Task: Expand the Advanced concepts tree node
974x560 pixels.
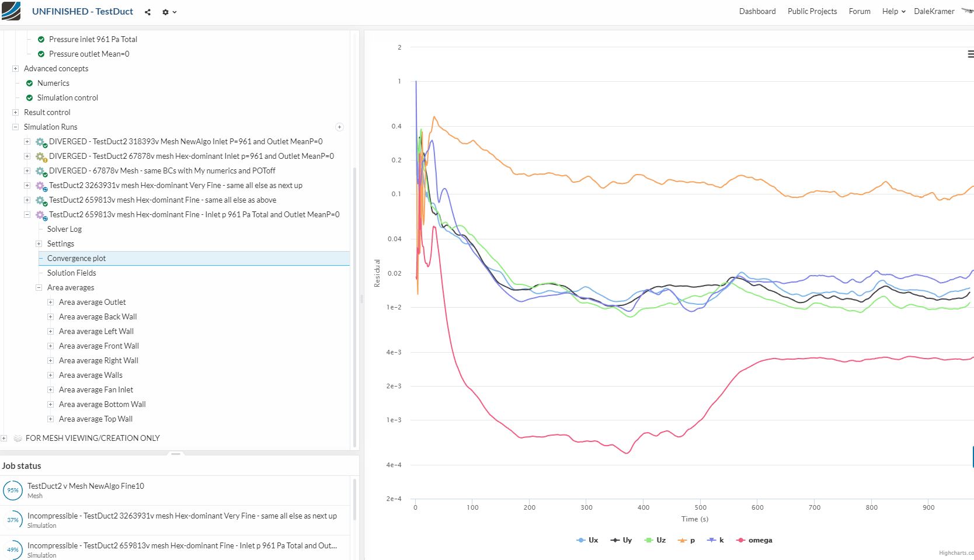Action: tap(15, 68)
